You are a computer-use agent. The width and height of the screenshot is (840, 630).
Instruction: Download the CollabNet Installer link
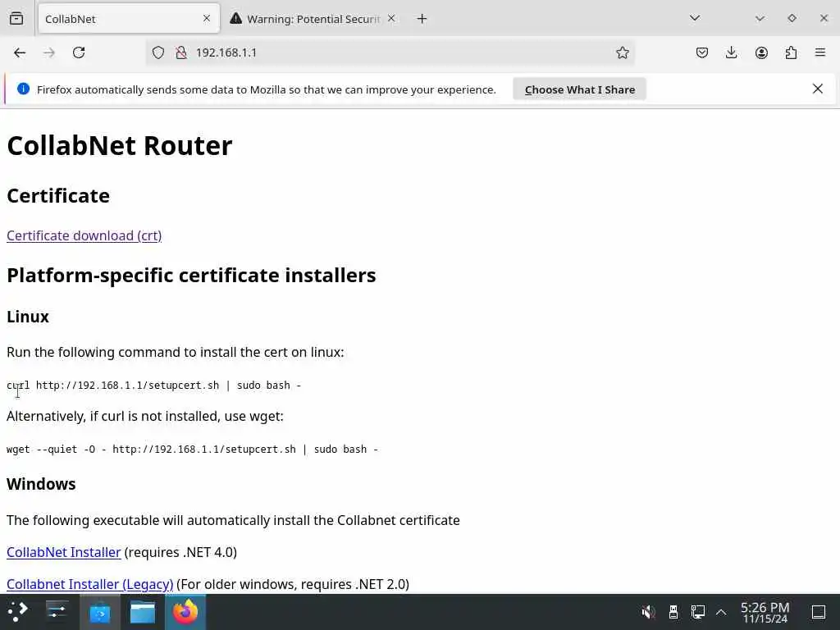click(64, 552)
